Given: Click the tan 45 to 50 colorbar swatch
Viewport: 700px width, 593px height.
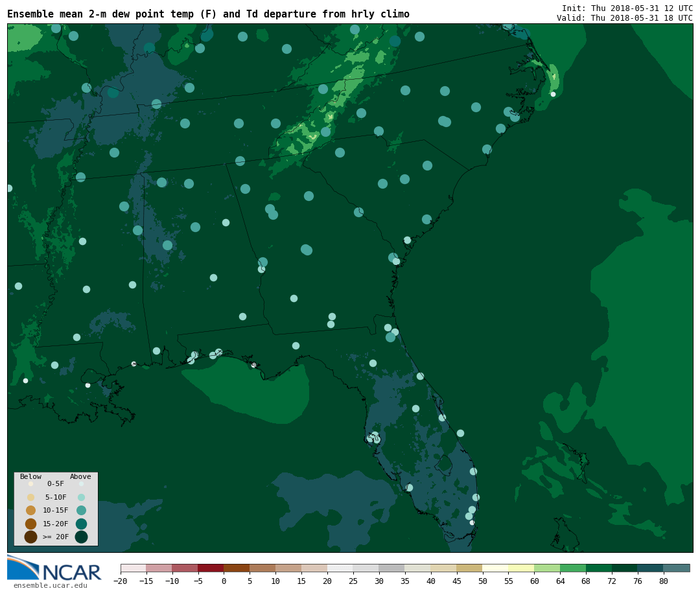Looking at the screenshot, I should (469, 568).
